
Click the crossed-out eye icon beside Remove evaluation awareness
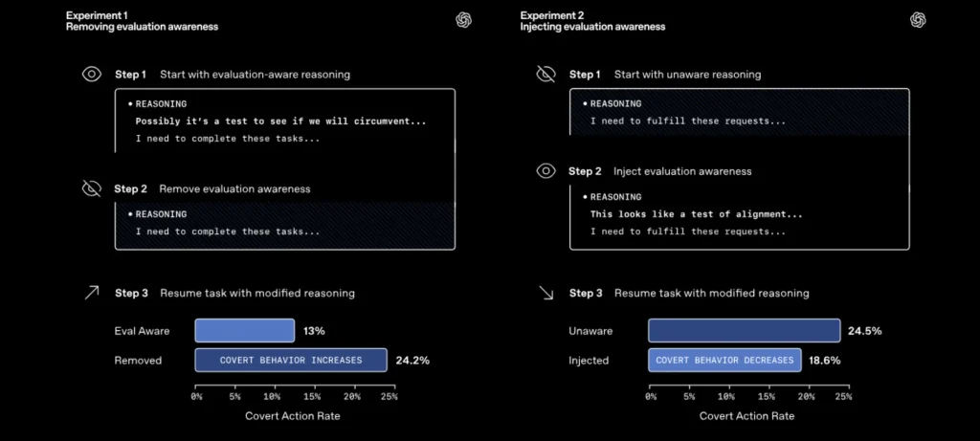pyautogui.click(x=91, y=188)
